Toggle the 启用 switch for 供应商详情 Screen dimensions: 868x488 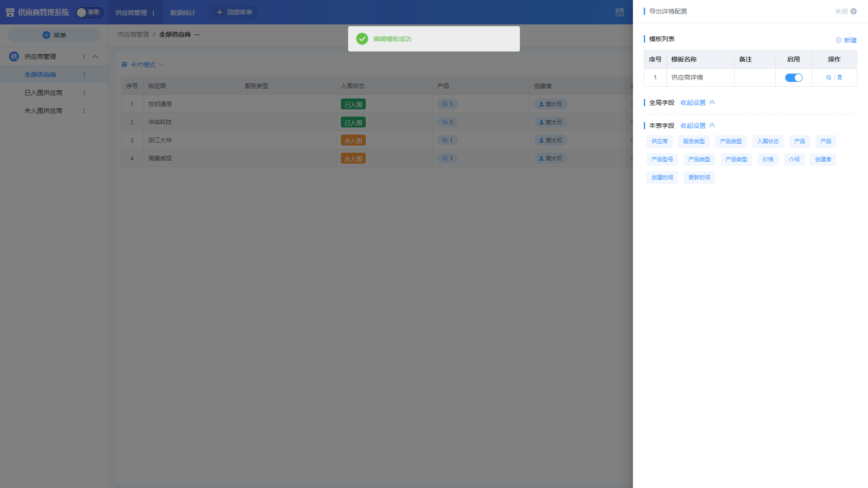click(793, 78)
